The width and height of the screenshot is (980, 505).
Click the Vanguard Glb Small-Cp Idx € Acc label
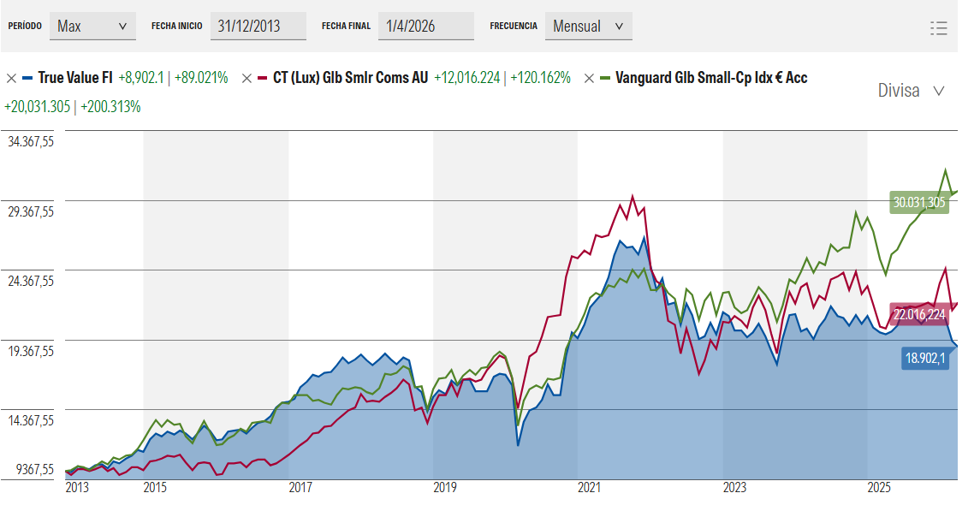pos(711,78)
